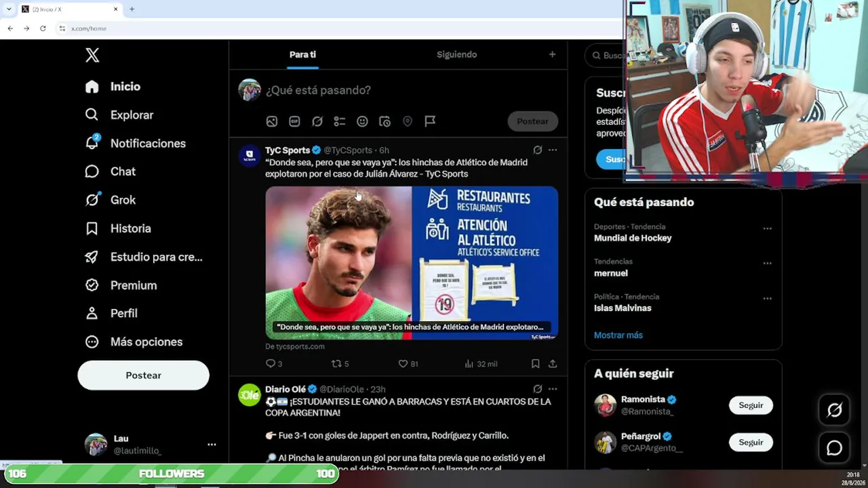Click the Mostrar más link under trends
Image resolution: width=868 pixels, height=488 pixels.
tap(618, 335)
